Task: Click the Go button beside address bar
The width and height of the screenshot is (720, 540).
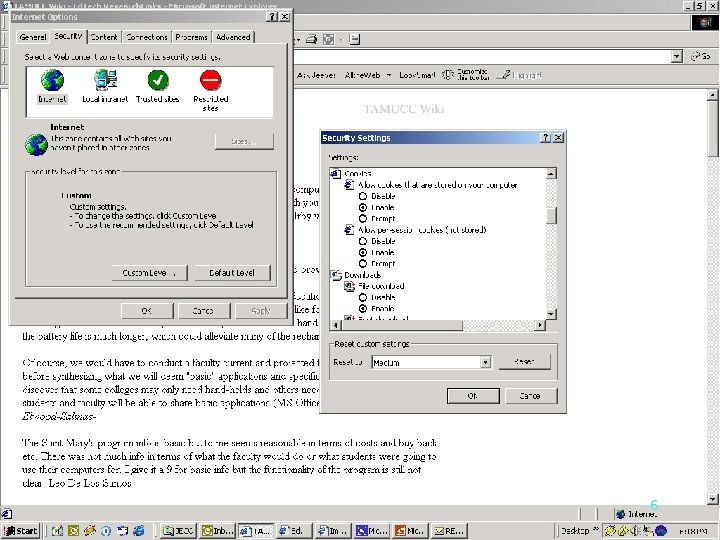Action: click(701, 56)
